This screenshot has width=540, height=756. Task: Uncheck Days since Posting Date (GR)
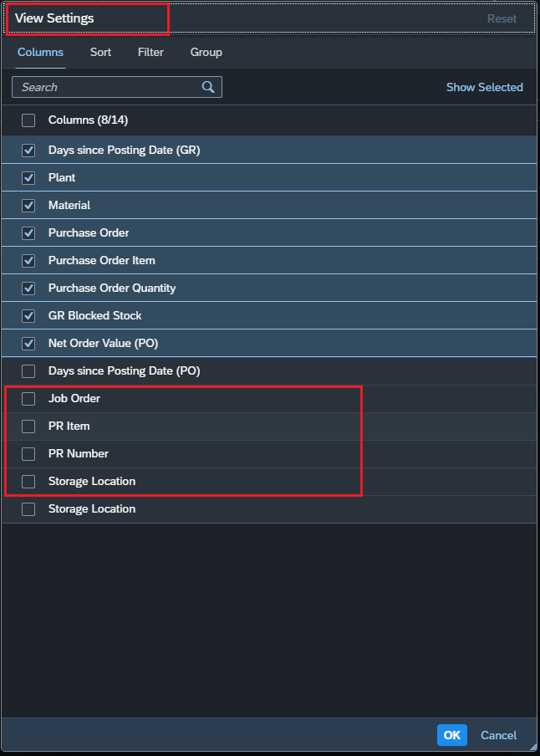pos(28,151)
